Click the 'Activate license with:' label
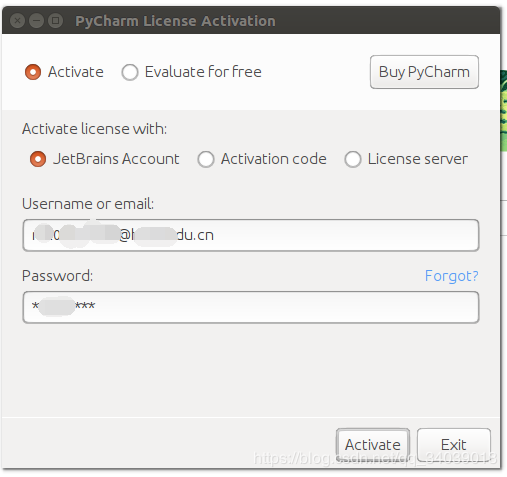Image resolution: width=507 pixels, height=477 pixels. point(94,129)
